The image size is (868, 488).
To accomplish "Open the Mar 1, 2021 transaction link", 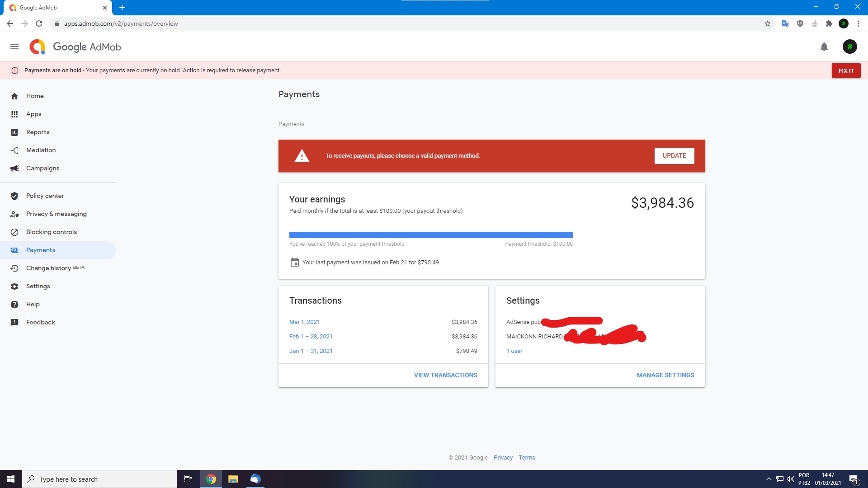I will pyautogui.click(x=305, y=322).
